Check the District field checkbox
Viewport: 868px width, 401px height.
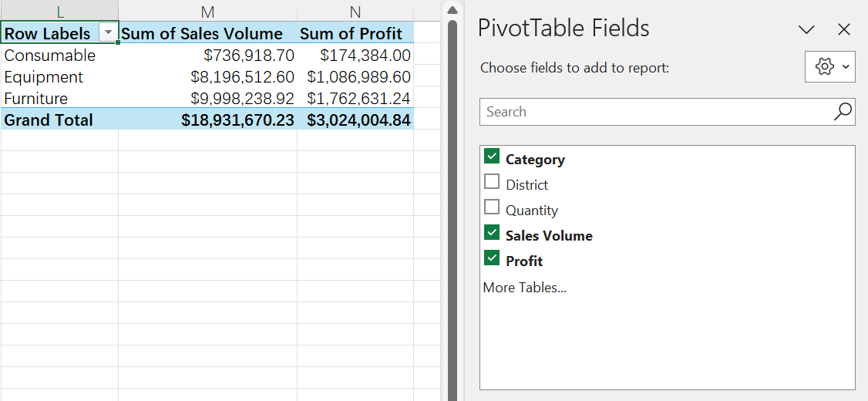(492, 183)
